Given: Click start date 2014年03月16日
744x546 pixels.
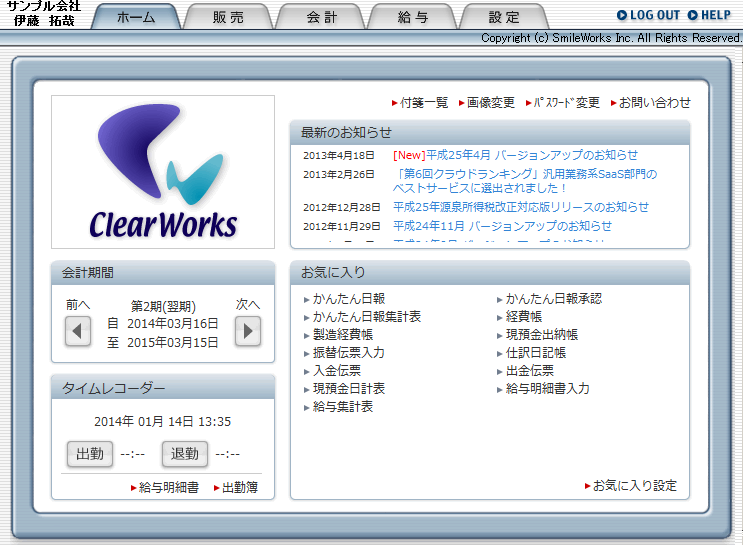Looking at the screenshot, I should [173, 324].
